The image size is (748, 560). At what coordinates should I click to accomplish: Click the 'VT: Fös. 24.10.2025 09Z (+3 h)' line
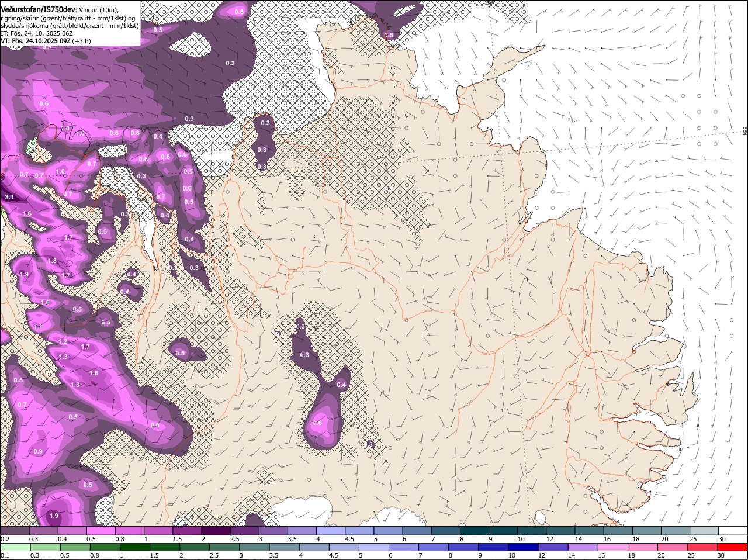(46, 41)
